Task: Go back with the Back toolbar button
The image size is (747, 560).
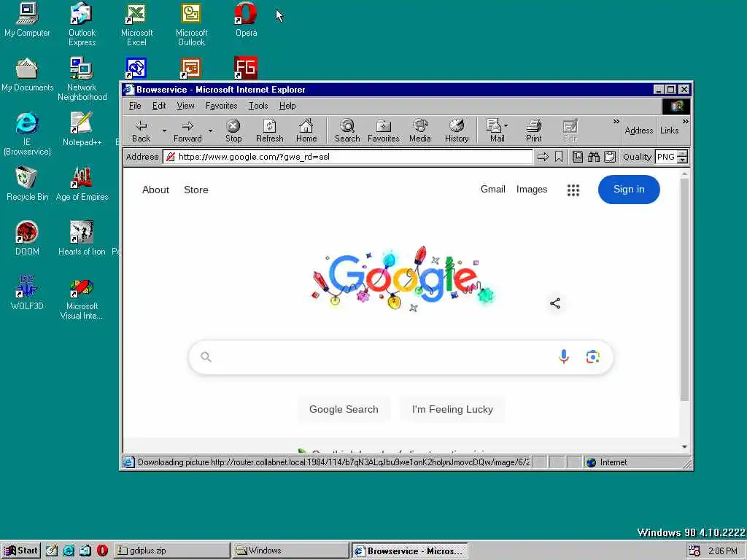Action: [141, 131]
